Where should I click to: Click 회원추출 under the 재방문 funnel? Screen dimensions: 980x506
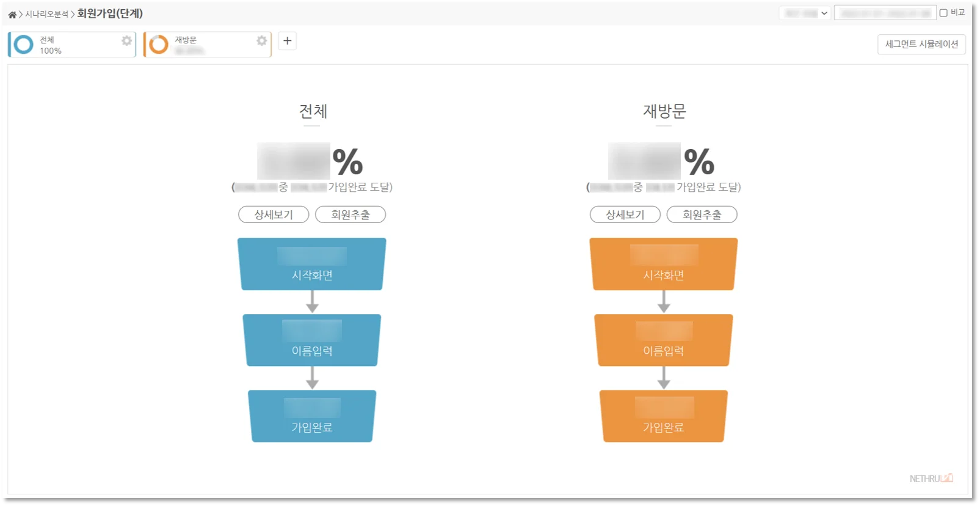pos(702,215)
